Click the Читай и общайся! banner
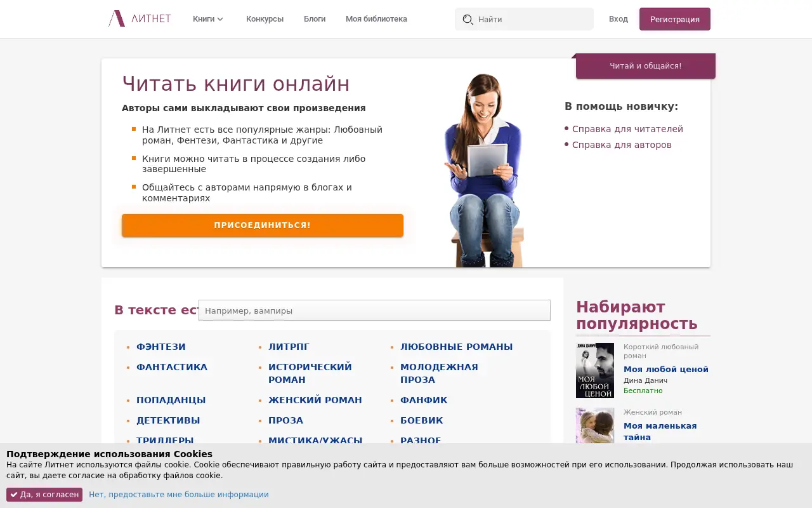The image size is (812, 508). coord(646,66)
